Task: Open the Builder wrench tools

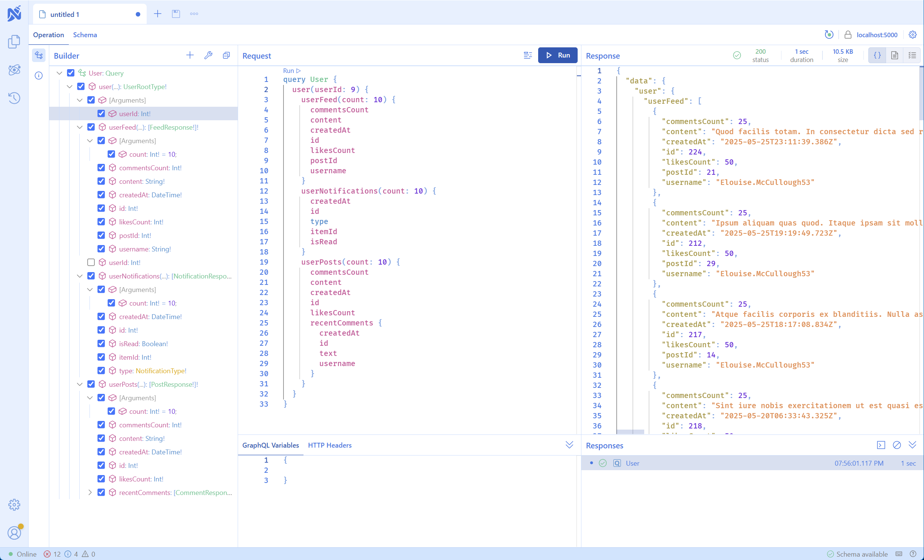Action: (208, 56)
